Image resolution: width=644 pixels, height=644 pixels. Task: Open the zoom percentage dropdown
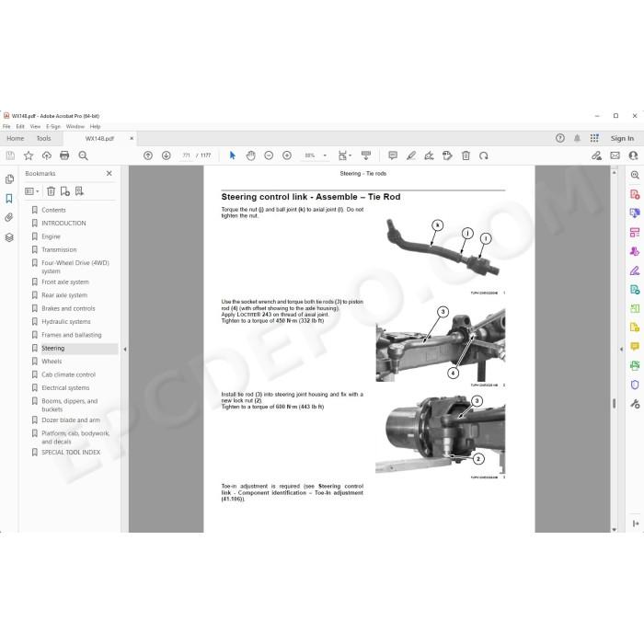[x=325, y=155]
